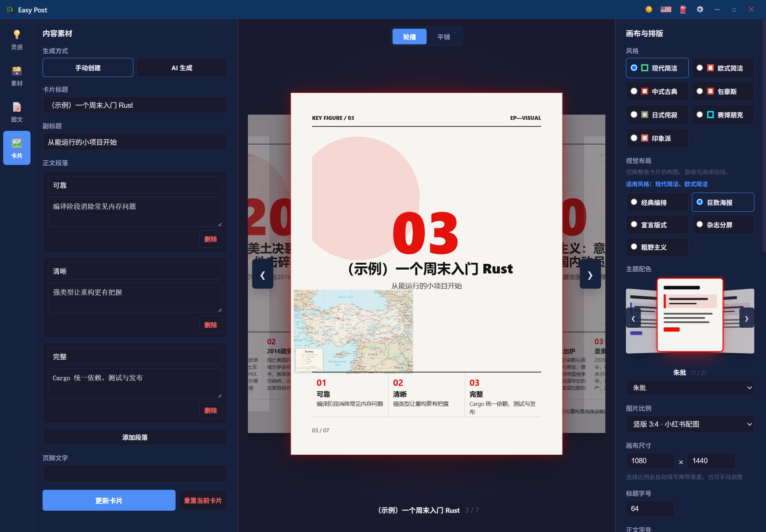Click the right panel vertical scrollbar
The width and height of the screenshot is (766, 532).
[764, 136]
